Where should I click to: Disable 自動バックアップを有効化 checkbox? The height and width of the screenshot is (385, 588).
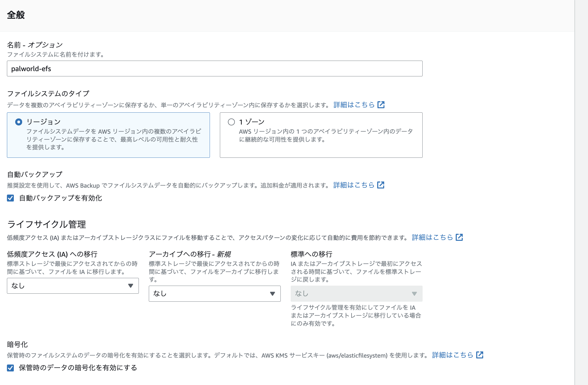click(x=11, y=198)
